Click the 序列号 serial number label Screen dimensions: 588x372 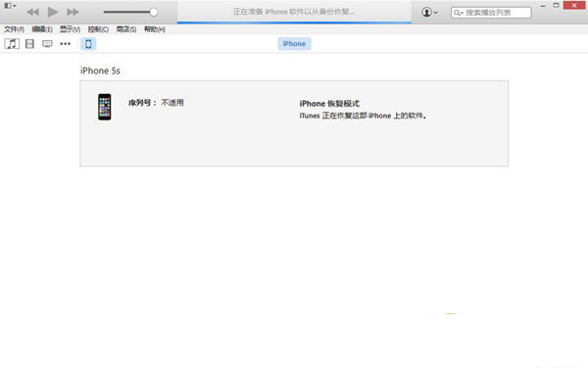(x=142, y=103)
